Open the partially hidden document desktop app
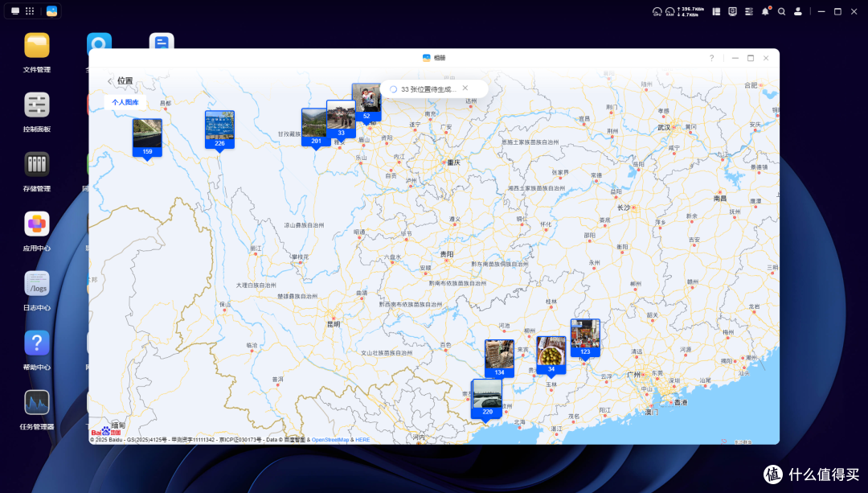 click(162, 42)
